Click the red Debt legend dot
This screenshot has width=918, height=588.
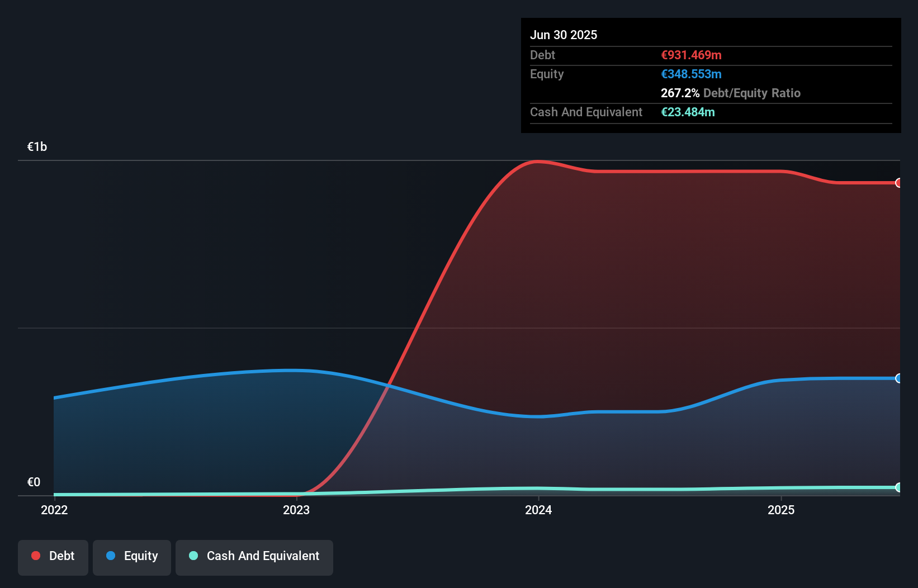(36, 556)
